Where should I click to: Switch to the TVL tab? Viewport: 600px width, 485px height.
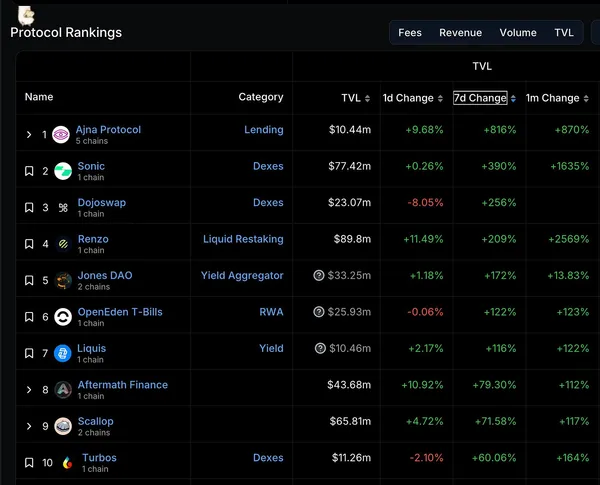tap(564, 33)
